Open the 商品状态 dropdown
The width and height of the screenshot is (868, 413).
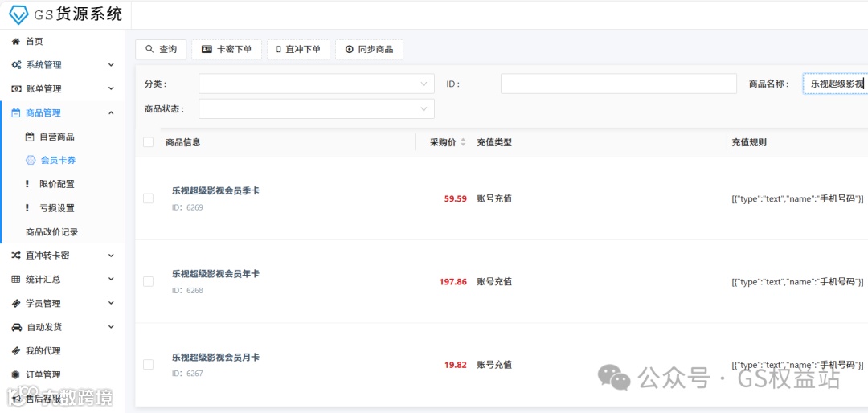tap(317, 108)
